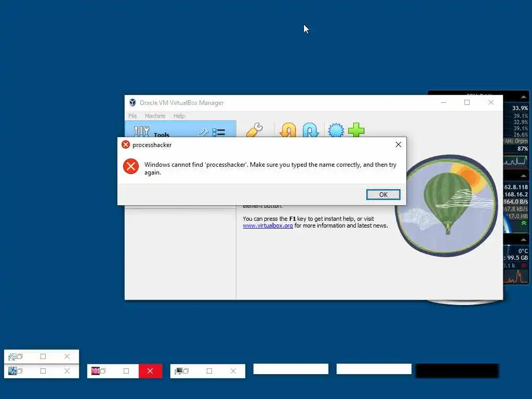532x399 pixels.
Task: Click the 99.5 GB drive value
Action: pyautogui.click(x=517, y=258)
